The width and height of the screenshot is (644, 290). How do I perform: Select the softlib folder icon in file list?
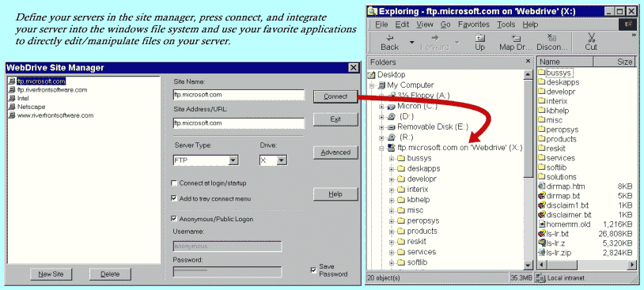click(541, 168)
